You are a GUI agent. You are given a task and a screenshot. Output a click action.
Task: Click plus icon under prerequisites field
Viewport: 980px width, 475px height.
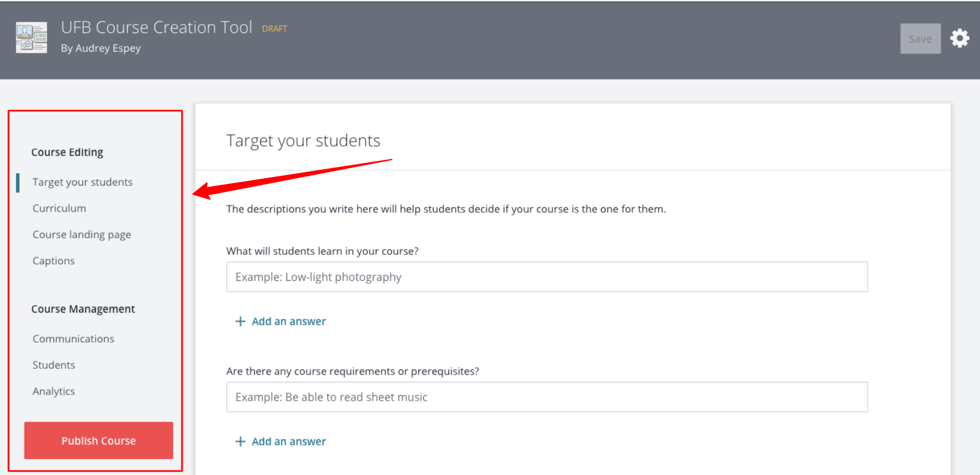[x=240, y=442]
